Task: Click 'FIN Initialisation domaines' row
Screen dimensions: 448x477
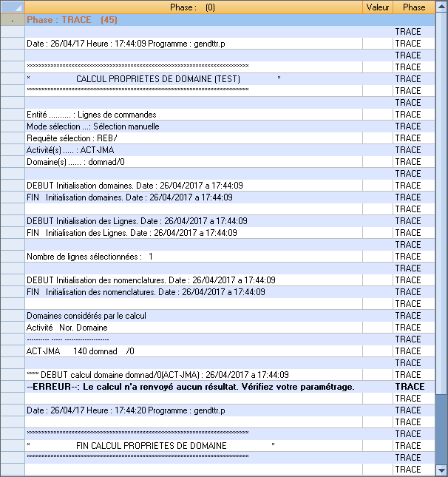Action: (x=129, y=197)
